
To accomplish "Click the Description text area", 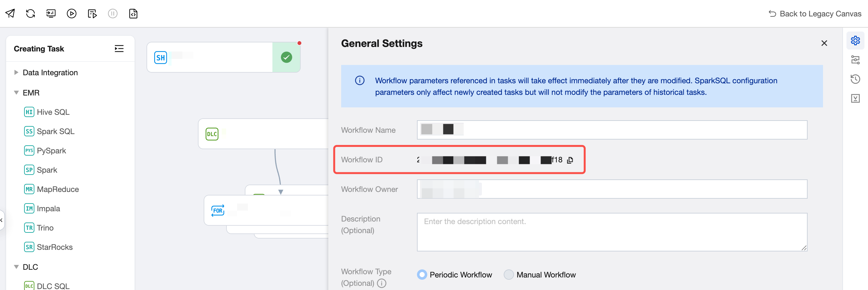I will [x=612, y=232].
